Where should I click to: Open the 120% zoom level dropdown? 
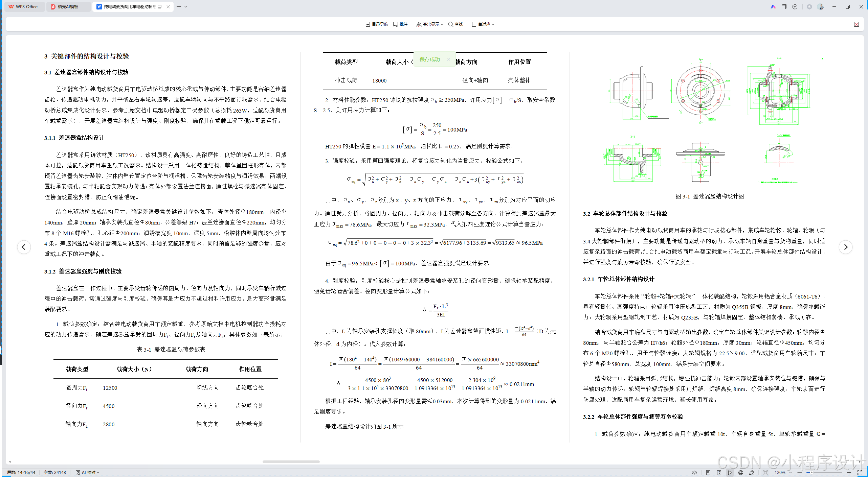[783, 473]
